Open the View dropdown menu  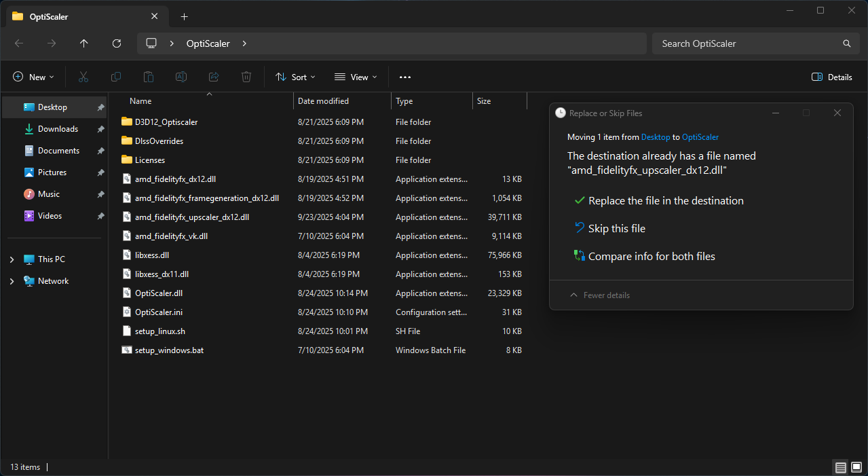(x=356, y=77)
